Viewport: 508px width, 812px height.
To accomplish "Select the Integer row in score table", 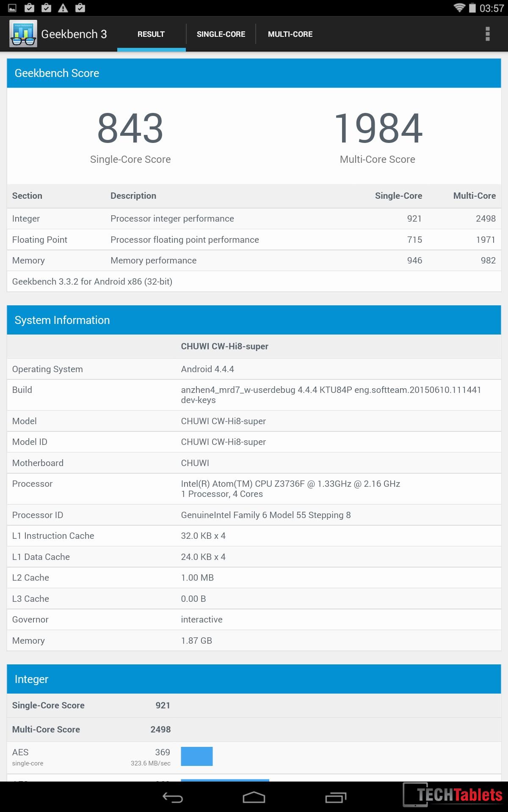I will (x=254, y=219).
